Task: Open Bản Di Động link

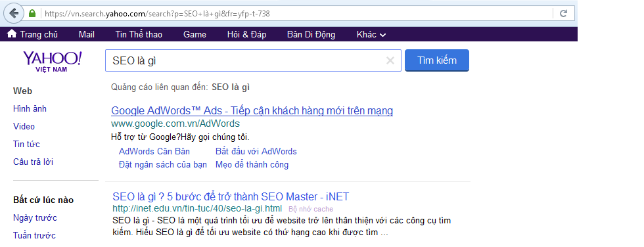Action: pyautogui.click(x=311, y=34)
